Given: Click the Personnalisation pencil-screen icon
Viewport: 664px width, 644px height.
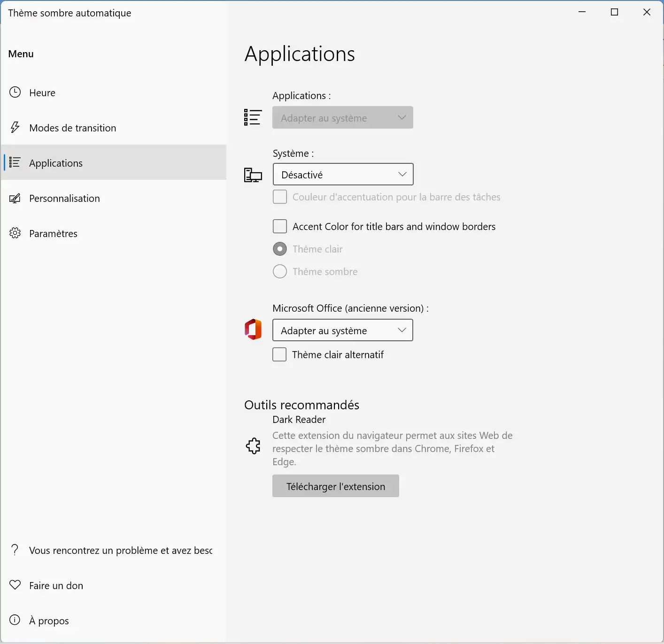Looking at the screenshot, I should pos(15,198).
